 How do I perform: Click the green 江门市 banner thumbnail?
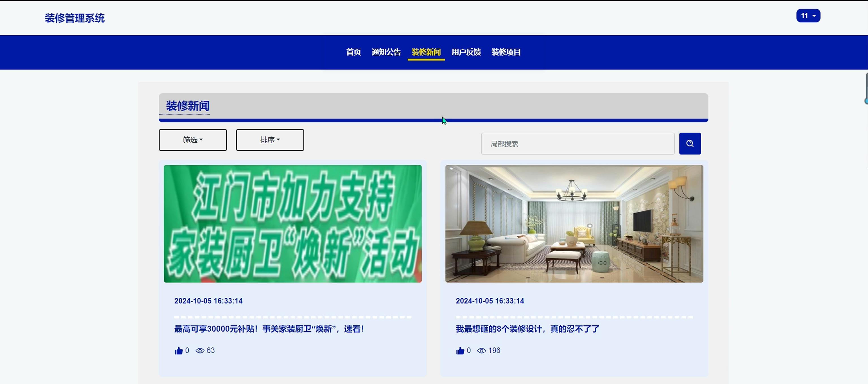293,224
